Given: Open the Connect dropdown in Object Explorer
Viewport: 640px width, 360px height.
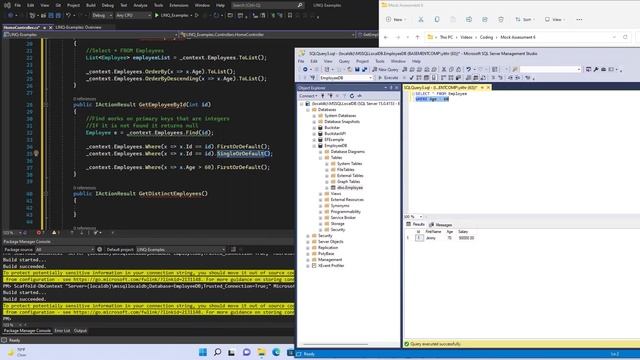Looking at the screenshot, I should pyautogui.click(x=308, y=96).
